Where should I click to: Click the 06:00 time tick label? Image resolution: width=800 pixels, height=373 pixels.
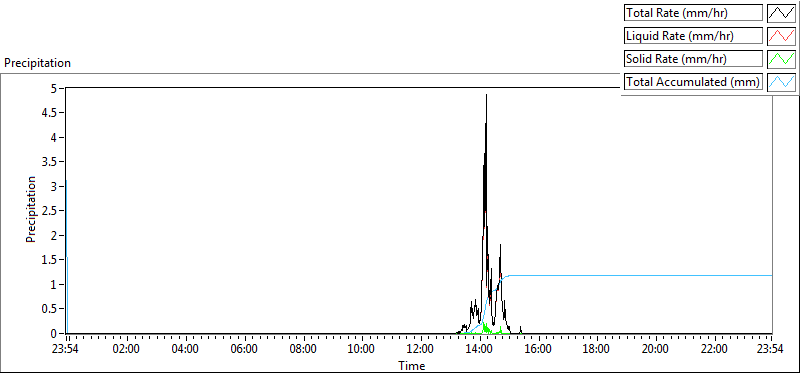(243, 350)
